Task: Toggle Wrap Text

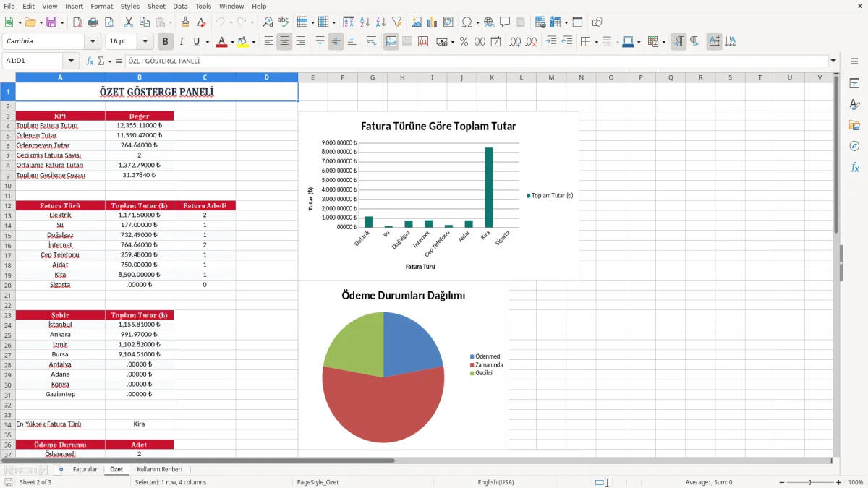Action: (372, 42)
